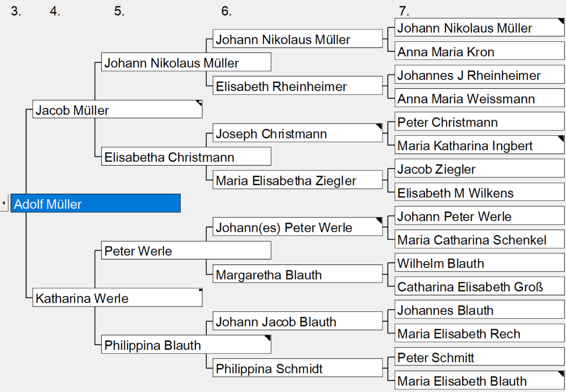Select the Adolf Müller box
This screenshot has width=566, height=392.
[96, 203]
